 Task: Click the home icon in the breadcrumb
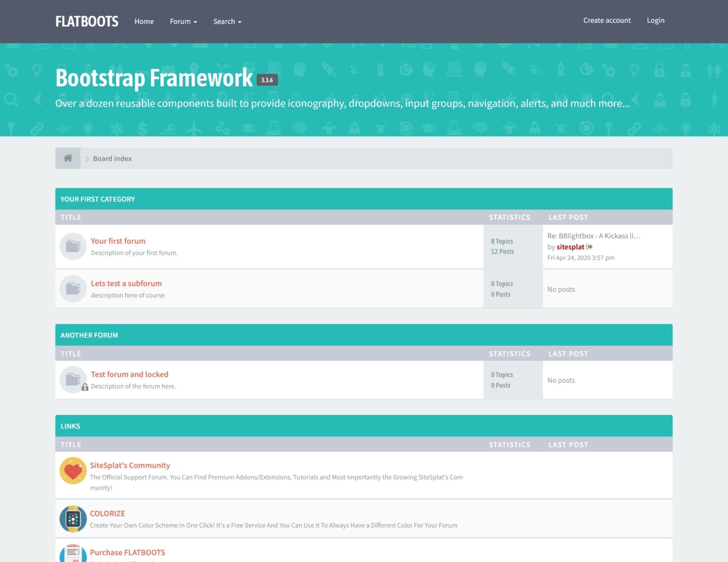coord(67,158)
